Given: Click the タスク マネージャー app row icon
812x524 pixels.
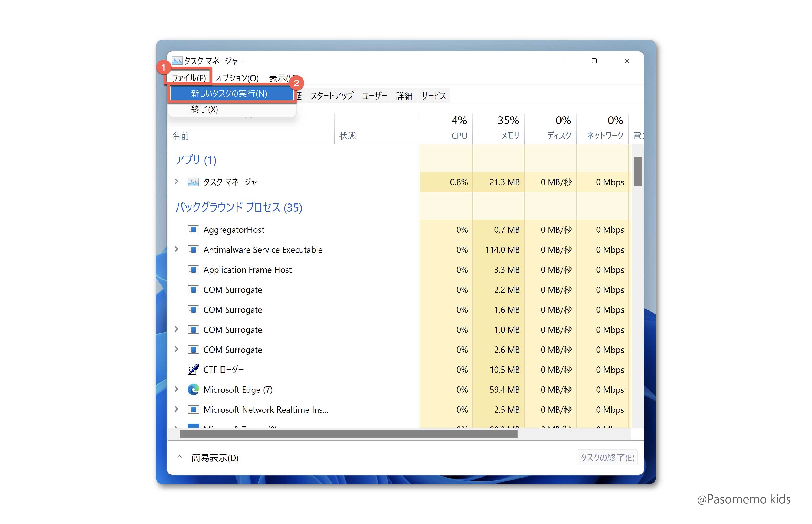Looking at the screenshot, I should click(x=193, y=182).
